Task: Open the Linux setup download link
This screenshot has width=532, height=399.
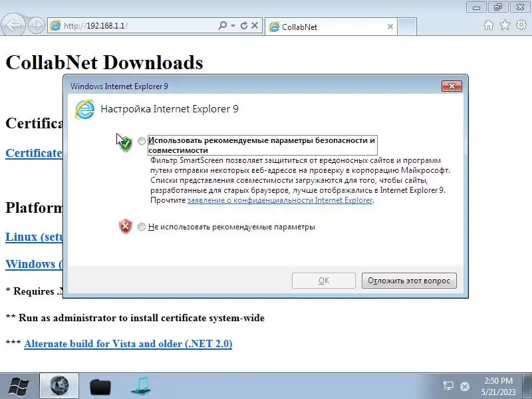Action: click(34, 237)
